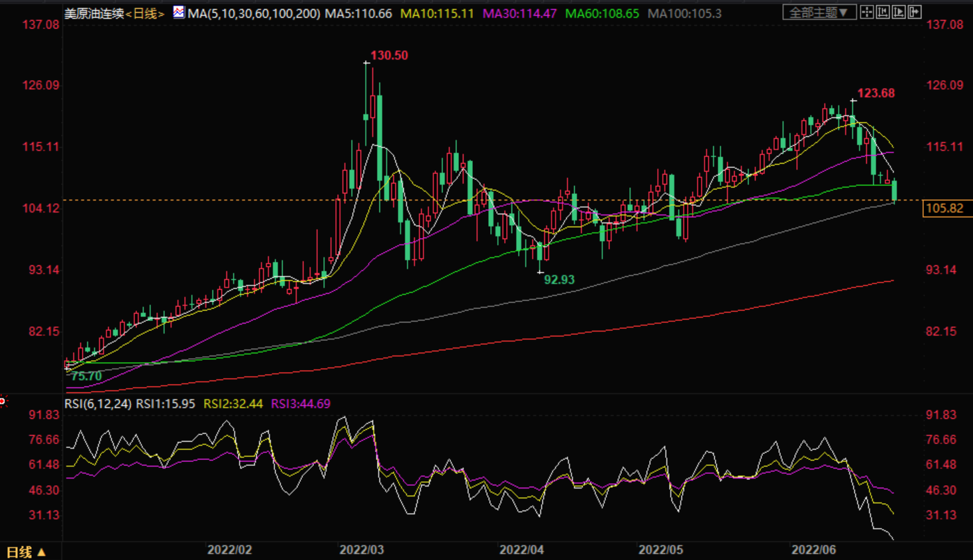Click the 2022/02 date axis label
This screenshot has width=973, height=560.
click(230, 550)
